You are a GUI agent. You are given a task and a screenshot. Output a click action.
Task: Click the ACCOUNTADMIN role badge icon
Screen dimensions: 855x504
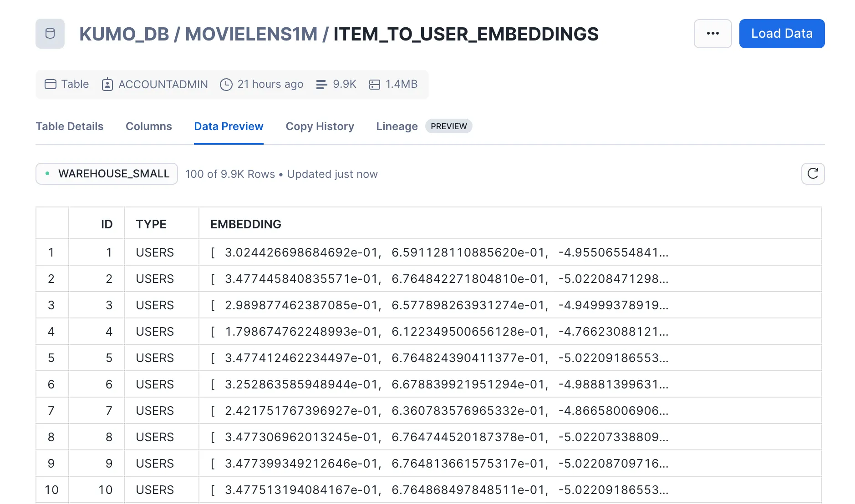pyautogui.click(x=107, y=85)
